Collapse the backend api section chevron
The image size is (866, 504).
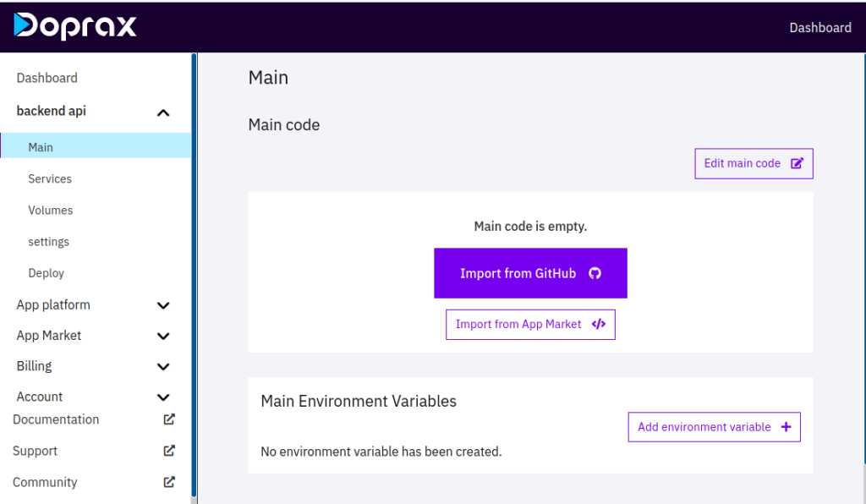point(163,112)
